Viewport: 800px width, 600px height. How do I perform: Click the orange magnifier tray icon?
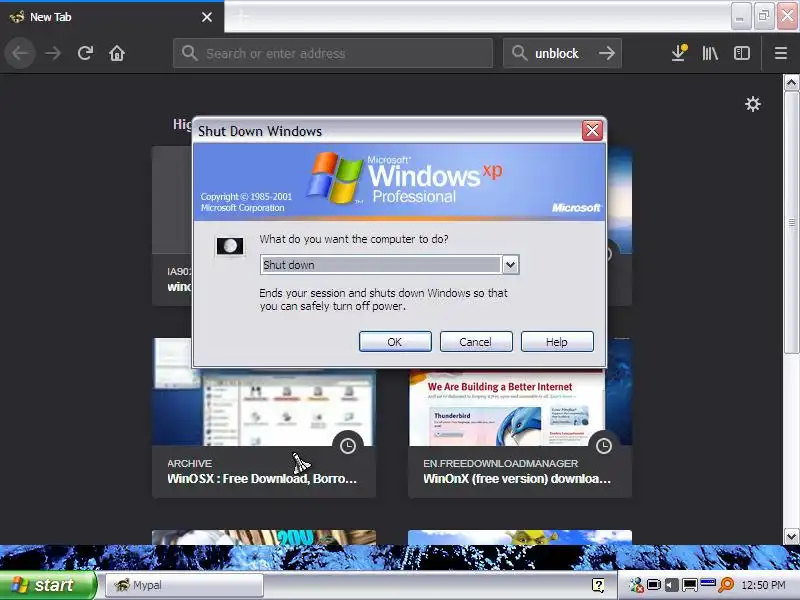(726, 585)
